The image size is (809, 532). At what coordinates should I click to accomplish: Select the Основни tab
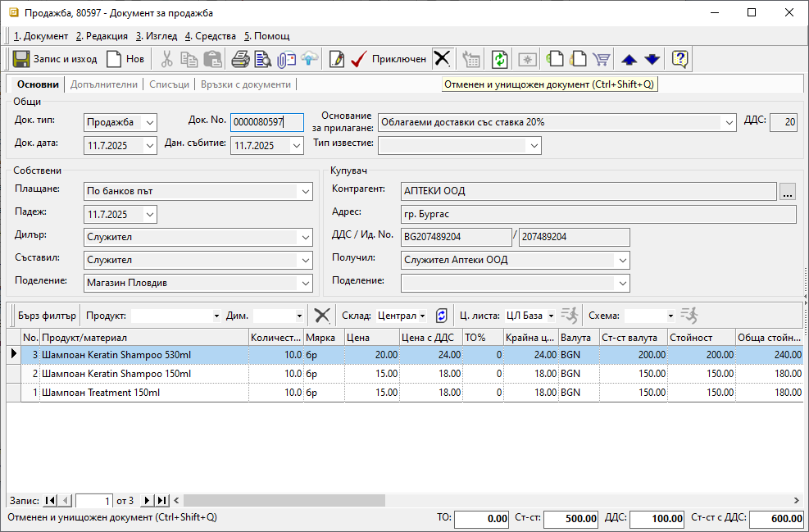[38, 84]
